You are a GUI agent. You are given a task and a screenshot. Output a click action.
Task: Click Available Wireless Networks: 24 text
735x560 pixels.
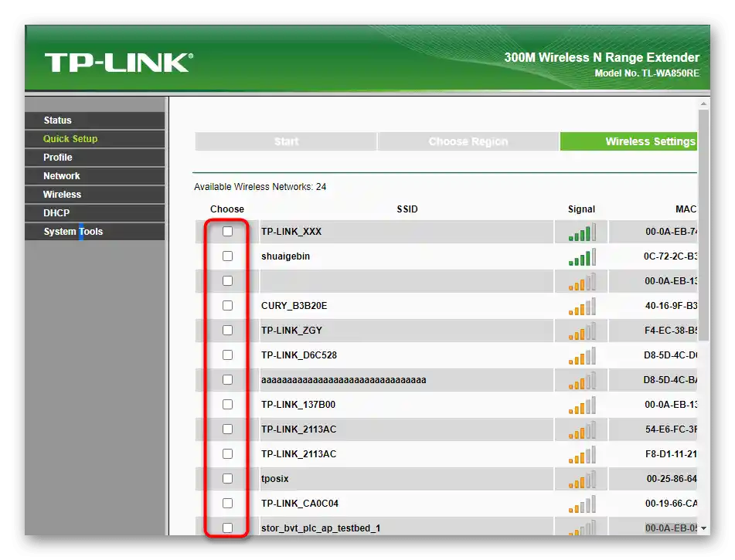[260, 186]
